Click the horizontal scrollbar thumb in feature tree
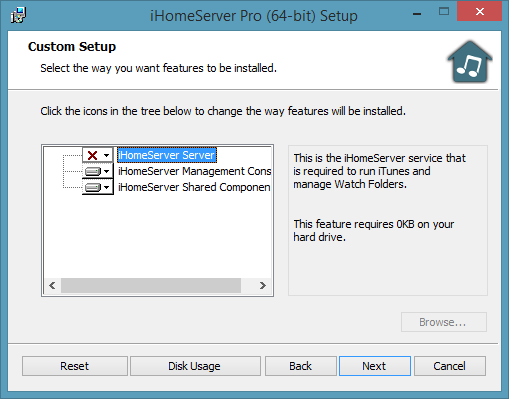Image resolution: width=509 pixels, height=399 pixels. 151,286
